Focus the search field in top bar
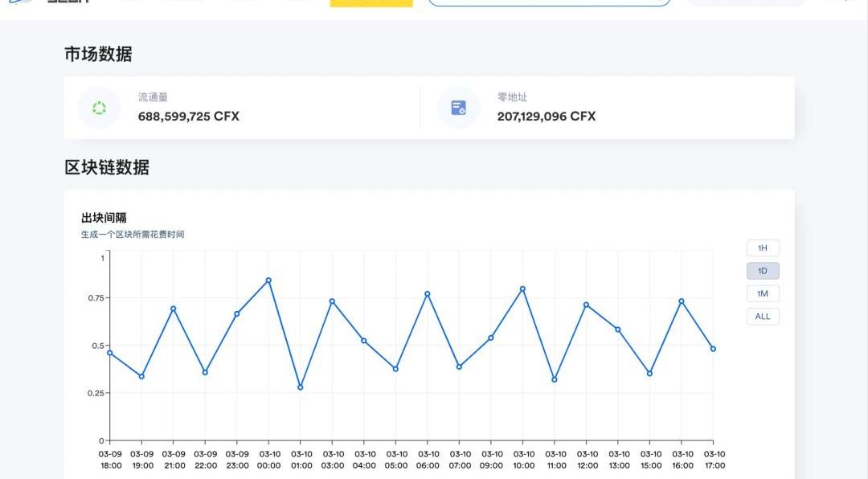This screenshot has height=479, width=868. (x=549, y=2)
